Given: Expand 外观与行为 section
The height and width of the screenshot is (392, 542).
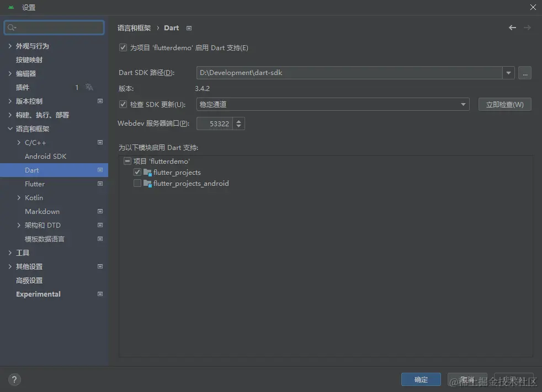Looking at the screenshot, I should (10, 46).
